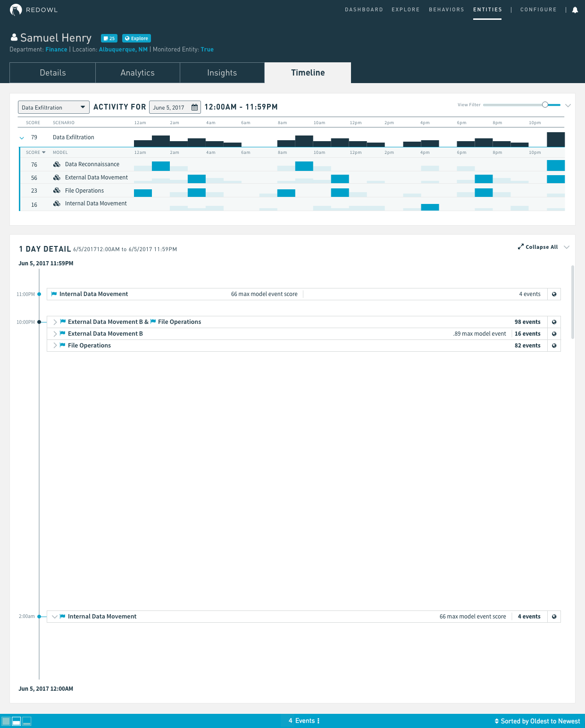The height and width of the screenshot is (728, 585).
Task: Click the RedOwl owl logo
Action: coord(16,10)
